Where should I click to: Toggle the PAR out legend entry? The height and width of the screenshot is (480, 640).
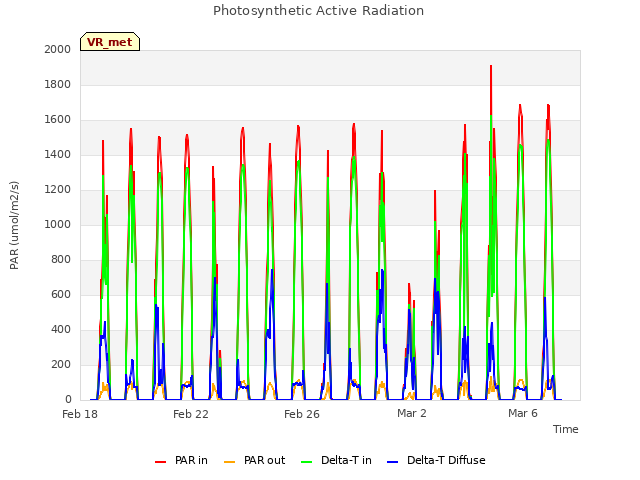[x=255, y=460]
